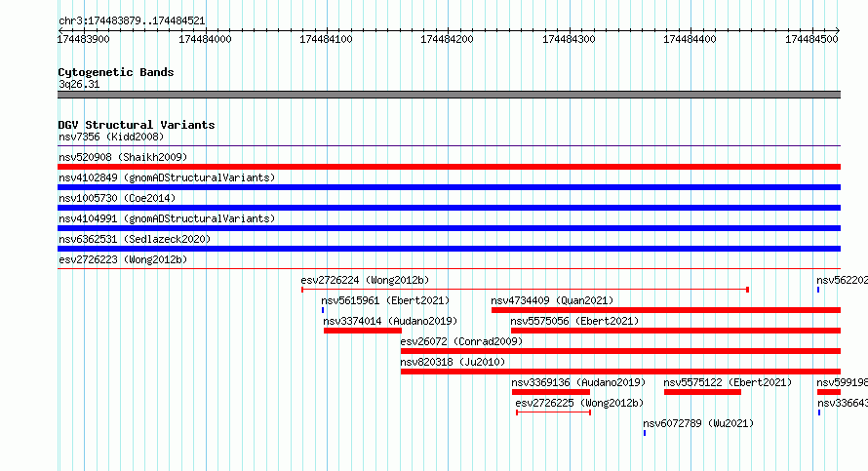Click the thin line glyph for nsv7356
This screenshot has width=868, height=471.
click(449, 146)
